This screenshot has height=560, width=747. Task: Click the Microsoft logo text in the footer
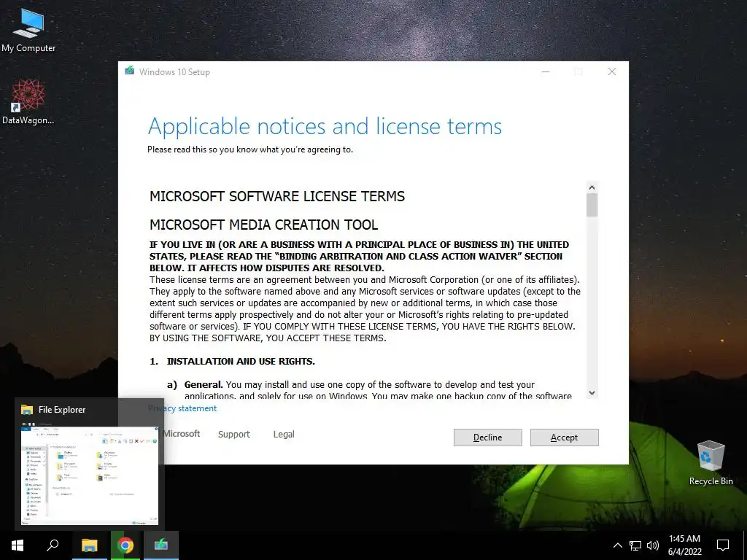(181, 434)
